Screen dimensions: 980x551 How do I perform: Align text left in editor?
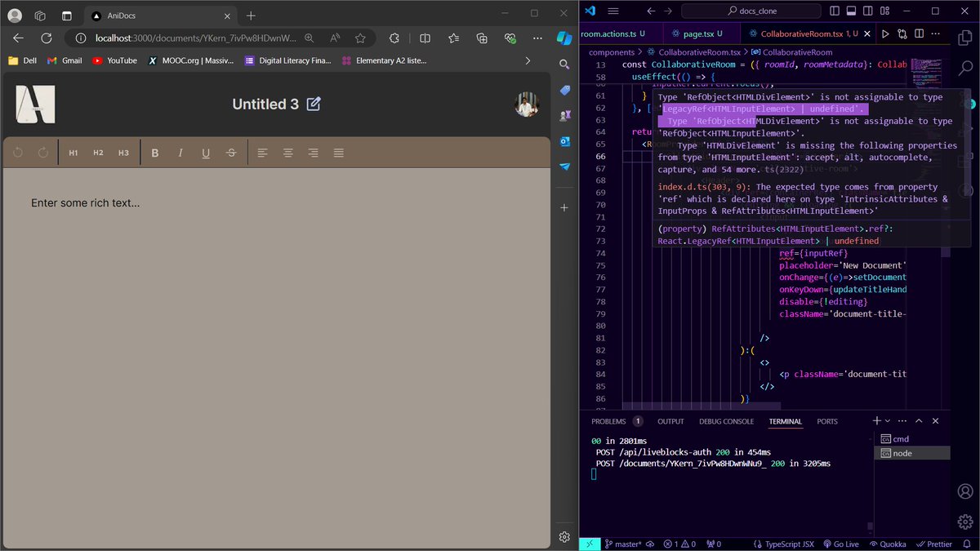tap(262, 153)
